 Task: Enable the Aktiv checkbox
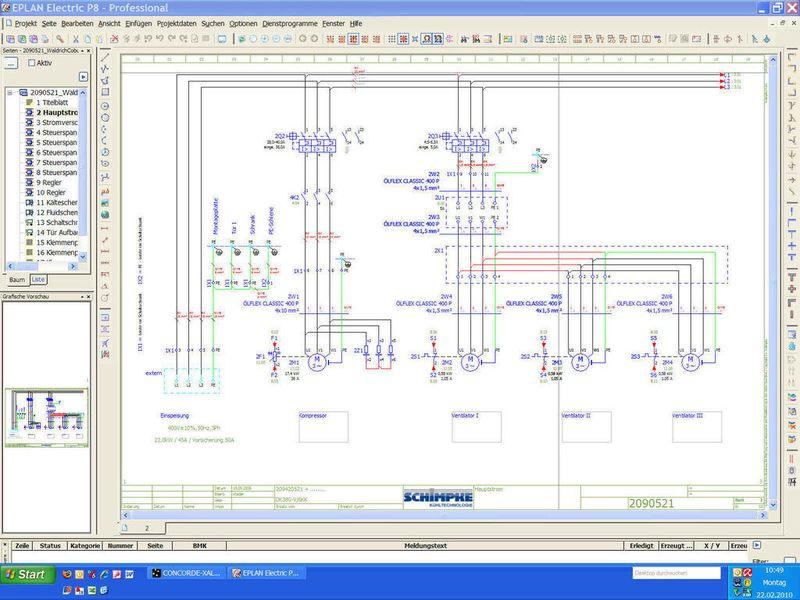32,63
